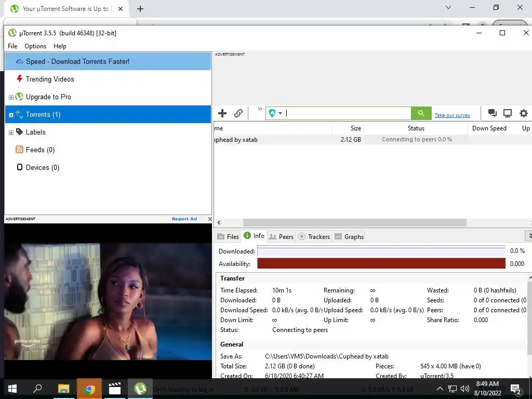Select the Cuphead by xatab torrent row
This screenshot has width=532, height=399.
tap(373, 139)
